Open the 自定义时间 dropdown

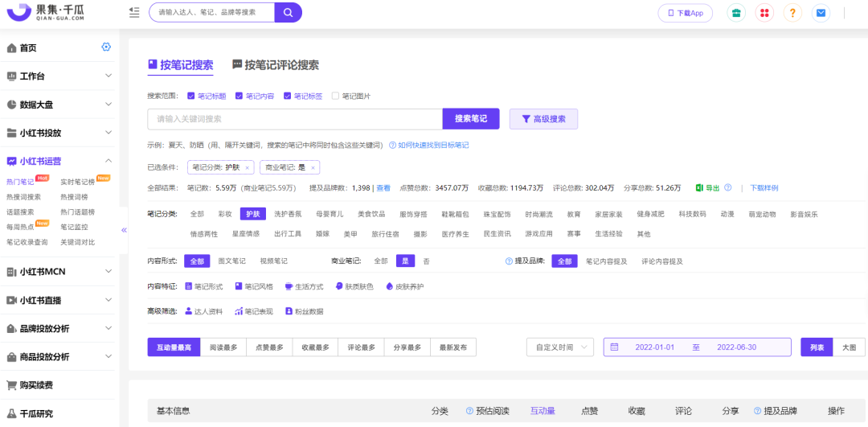click(560, 347)
